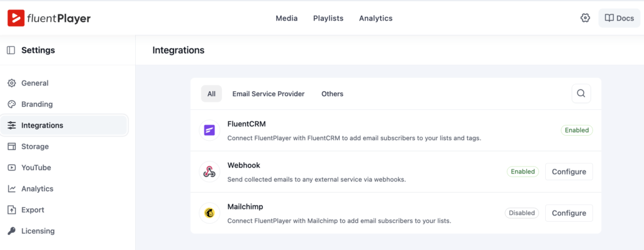Click the Licensing key icon

[x=12, y=231]
